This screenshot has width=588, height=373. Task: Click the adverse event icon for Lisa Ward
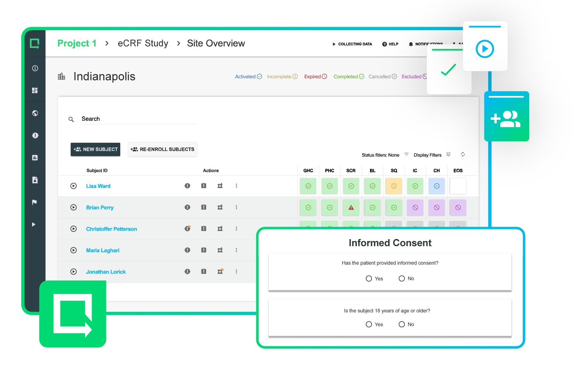(x=187, y=186)
